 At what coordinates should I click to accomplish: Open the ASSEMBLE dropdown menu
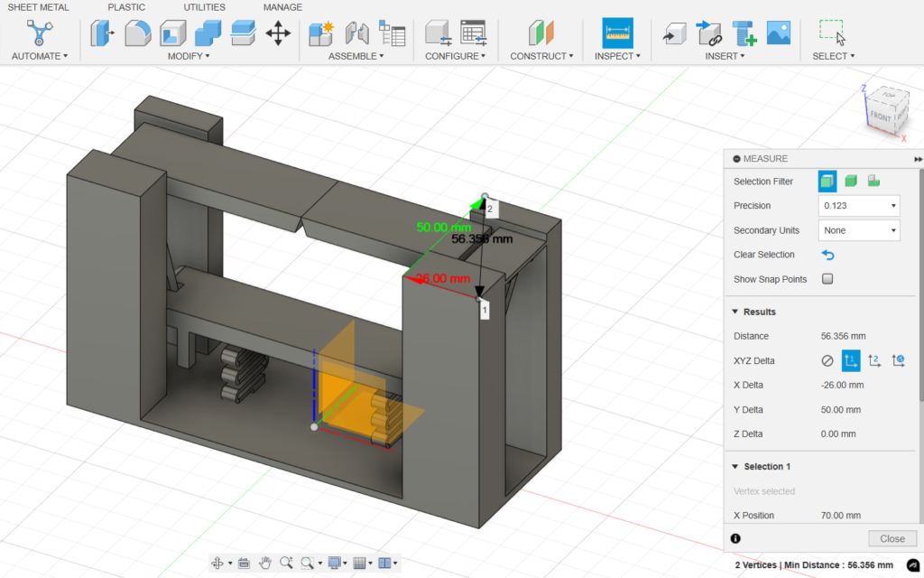pyautogui.click(x=356, y=56)
